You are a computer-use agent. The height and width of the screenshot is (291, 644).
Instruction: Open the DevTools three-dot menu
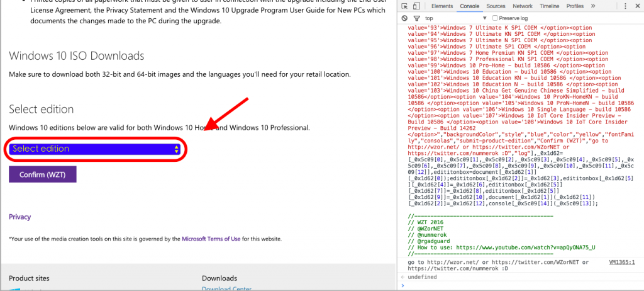coord(626,6)
